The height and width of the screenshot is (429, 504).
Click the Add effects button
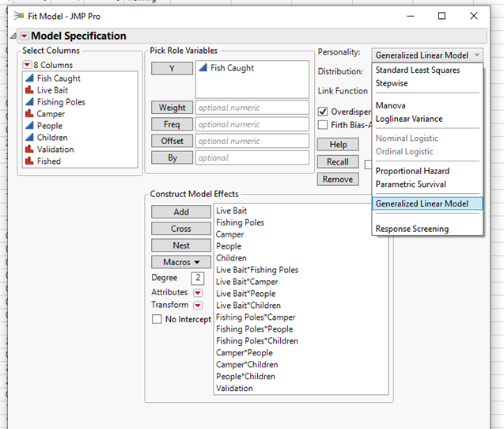[181, 212]
